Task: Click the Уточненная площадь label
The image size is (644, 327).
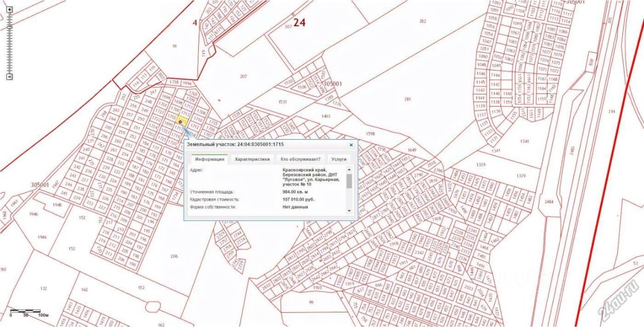Action: point(212,192)
